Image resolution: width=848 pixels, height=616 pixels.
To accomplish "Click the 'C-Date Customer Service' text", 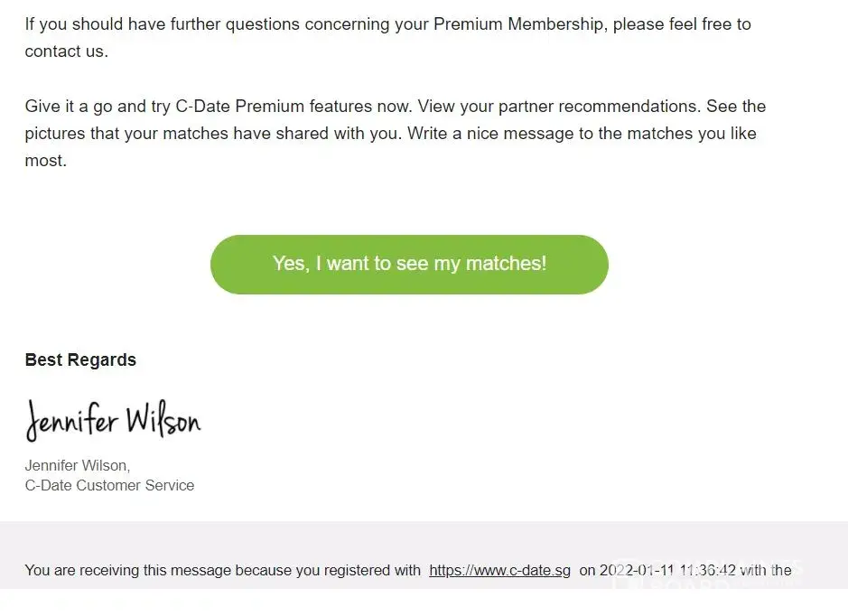I will 109,485.
